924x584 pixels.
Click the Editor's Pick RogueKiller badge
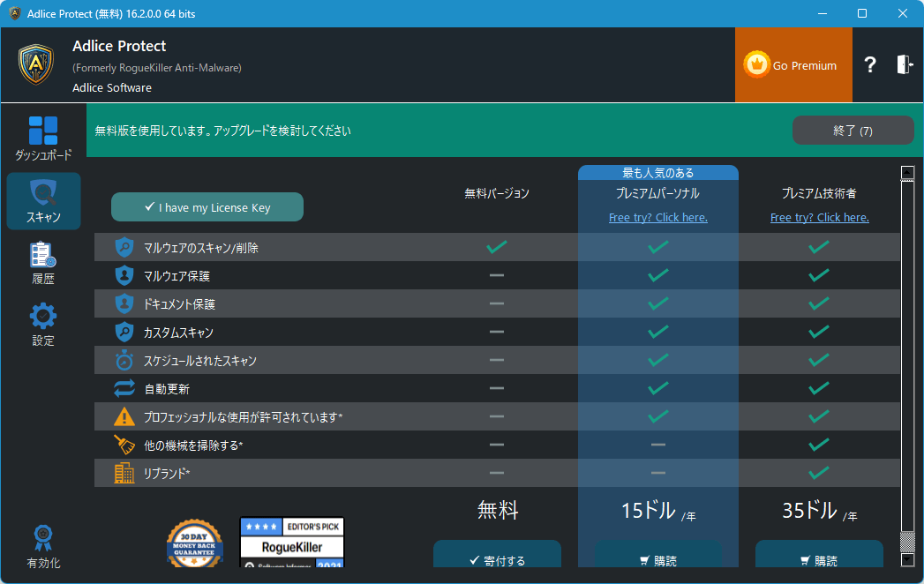click(292, 543)
